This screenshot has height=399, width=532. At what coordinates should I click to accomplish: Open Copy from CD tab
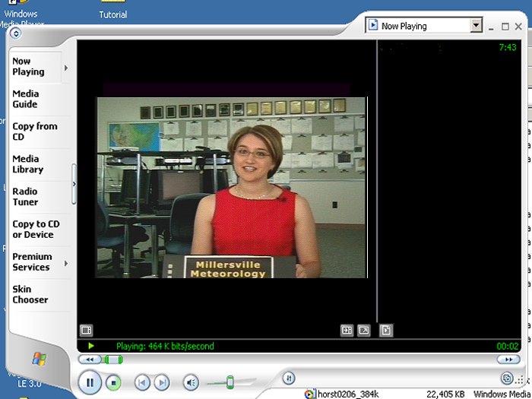(35, 131)
